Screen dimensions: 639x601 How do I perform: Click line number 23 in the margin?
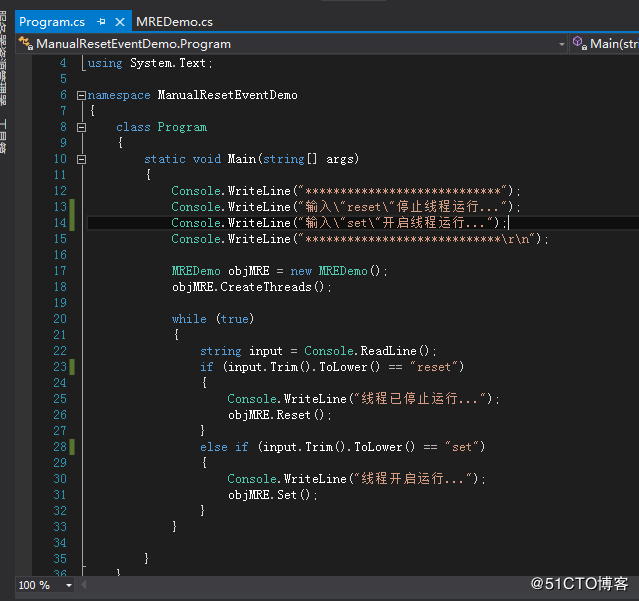(x=60, y=367)
